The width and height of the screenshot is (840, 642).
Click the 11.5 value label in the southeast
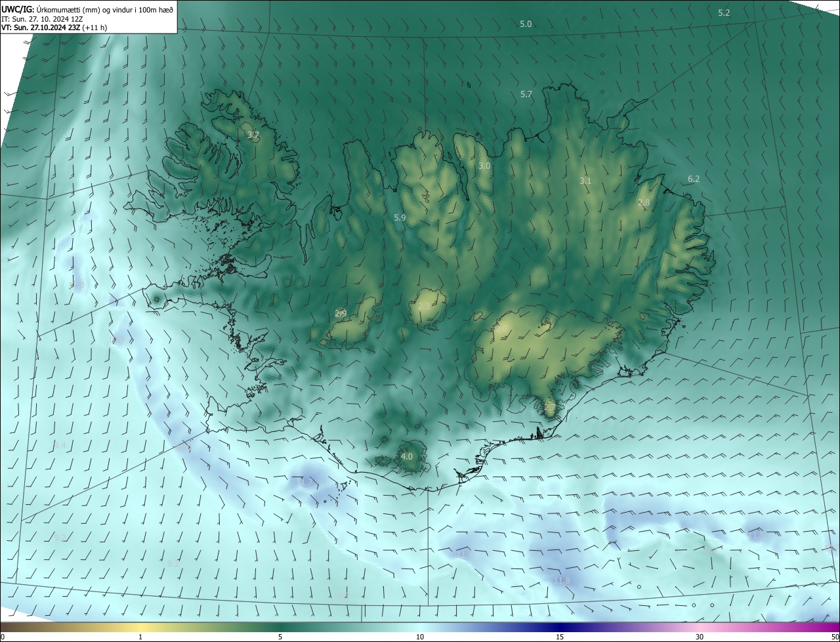[x=757, y=536]
